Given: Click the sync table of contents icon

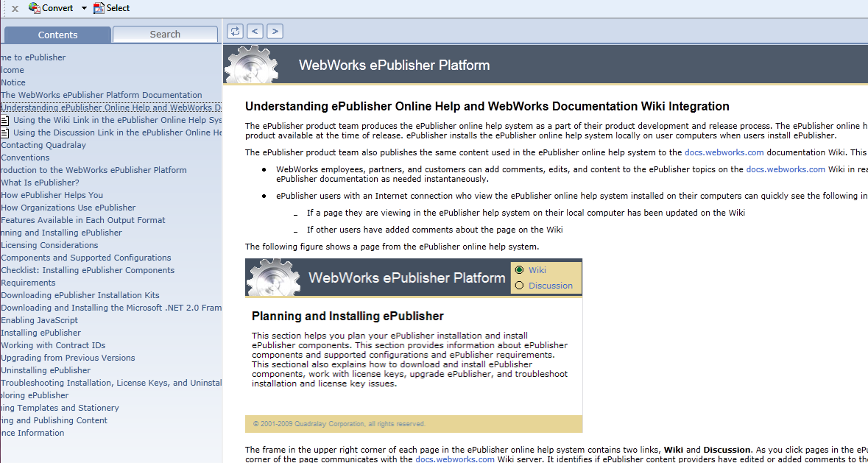Looking at the screenshot, I should tap(235, 31).
